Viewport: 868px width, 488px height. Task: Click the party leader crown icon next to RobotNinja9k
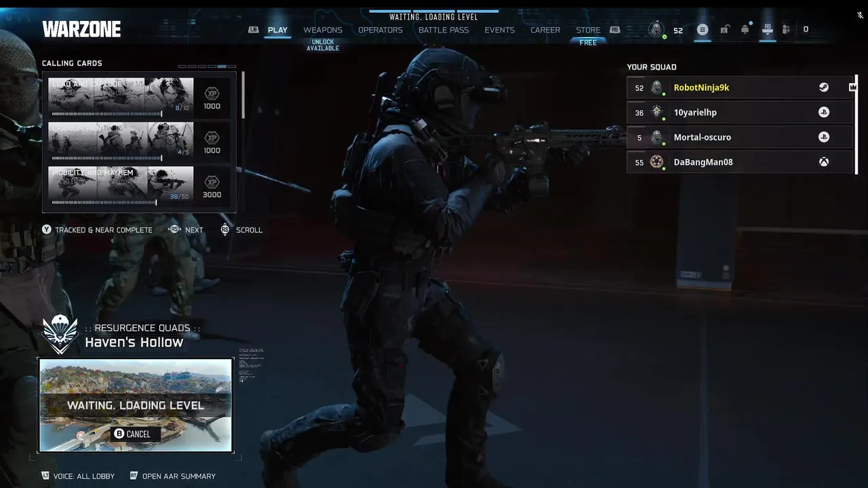click(853, 87)
